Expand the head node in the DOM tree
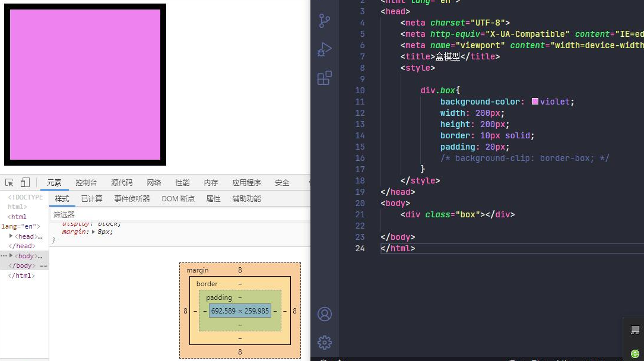 (11, 236)
